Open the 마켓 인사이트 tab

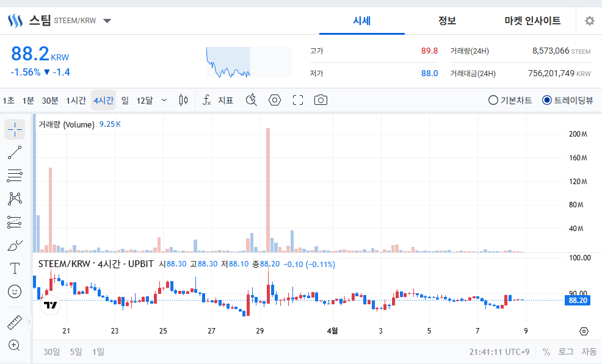532,21
